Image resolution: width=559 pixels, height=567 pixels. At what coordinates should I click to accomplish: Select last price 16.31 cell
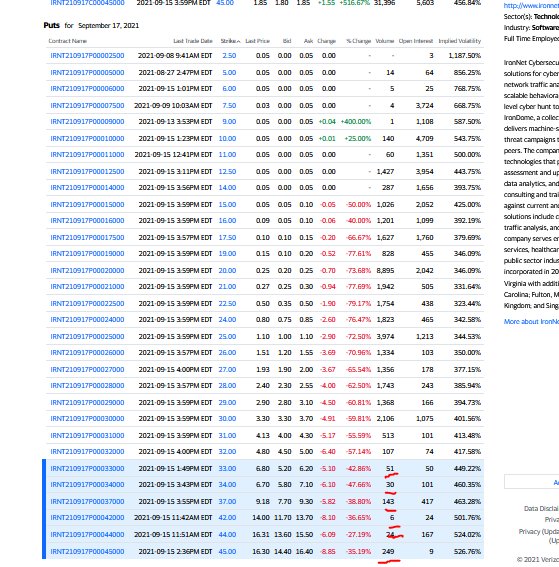tap(261, 534)
